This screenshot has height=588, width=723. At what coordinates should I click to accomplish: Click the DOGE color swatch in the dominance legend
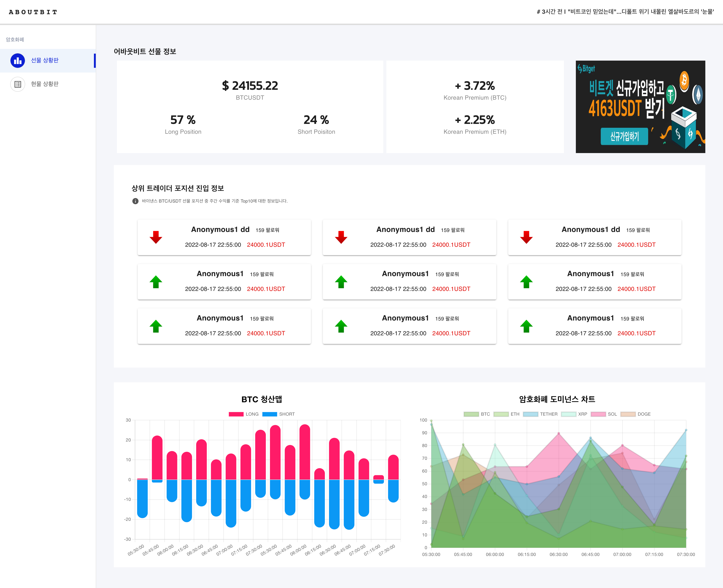(628, 414)
